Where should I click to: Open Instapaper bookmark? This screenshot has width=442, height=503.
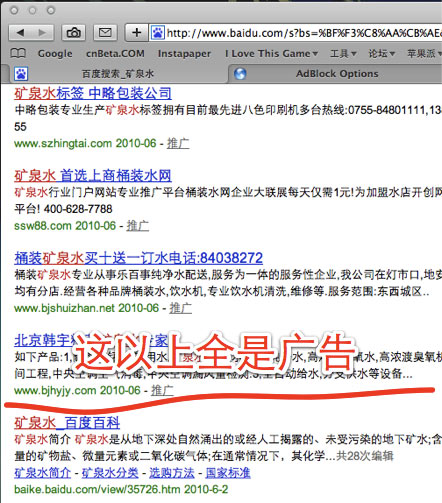click(x=184, y=53)
